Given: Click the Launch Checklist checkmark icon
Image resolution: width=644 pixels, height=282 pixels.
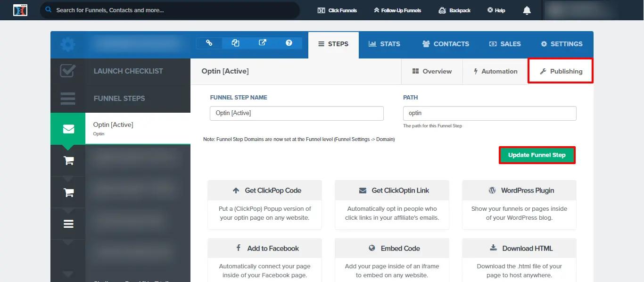Looking at the screenshot, I should (68, 71).
